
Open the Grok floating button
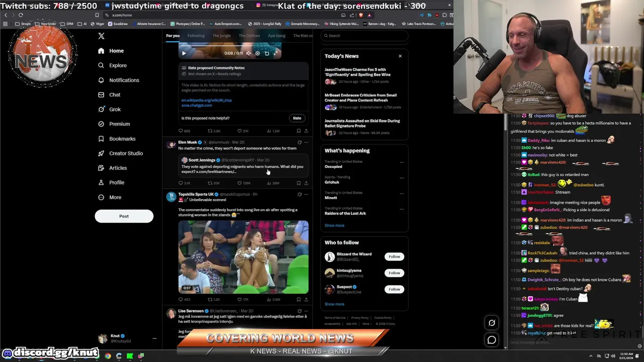492,323
